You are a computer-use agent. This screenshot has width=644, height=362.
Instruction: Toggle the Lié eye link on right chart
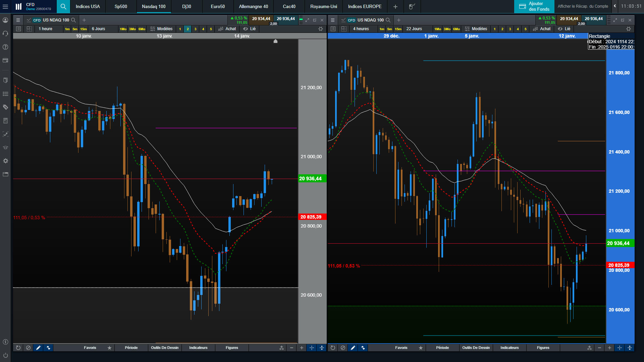(x=564, y=29)
